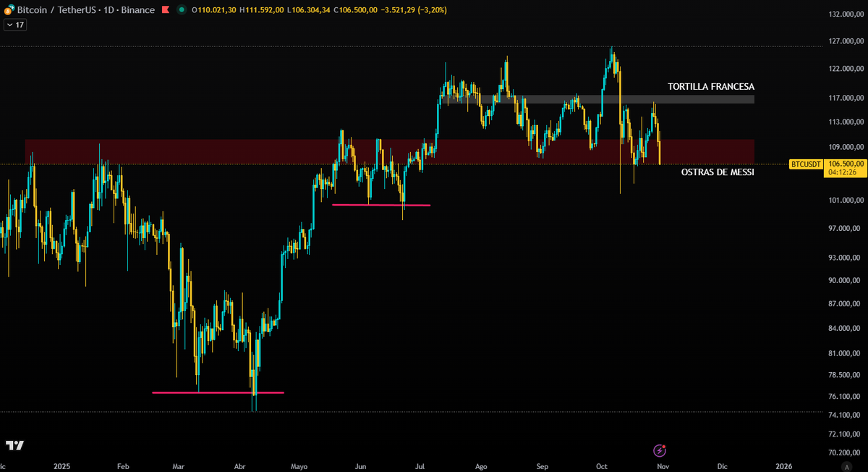
Task: Click the Jun label on the time axis
Action: click(x=359, y=465)
